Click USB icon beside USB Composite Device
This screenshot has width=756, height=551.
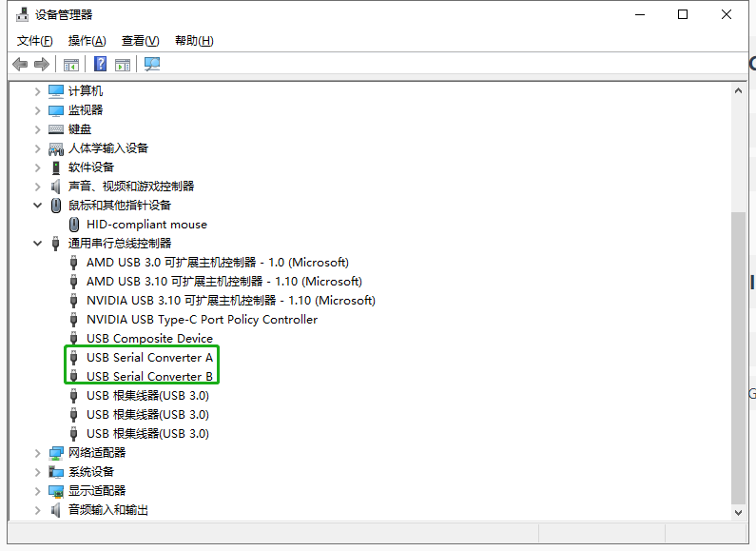74,338
